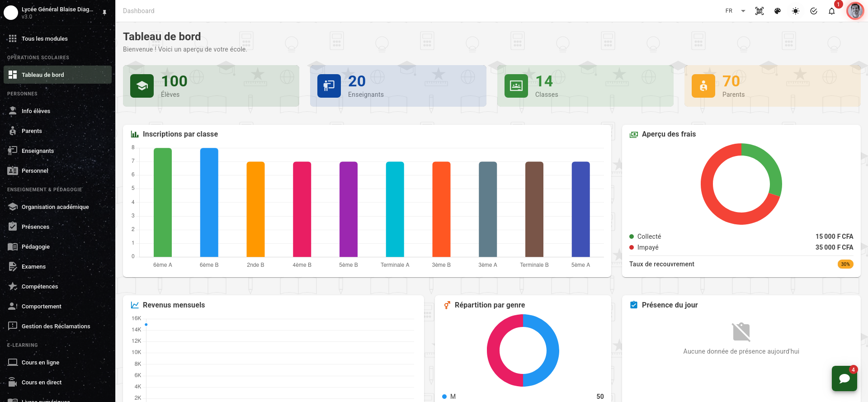The height and width of the screenshot is (402, 868).
Task: Click the orange Parents card icon
Action: click(x=703, y=86)
